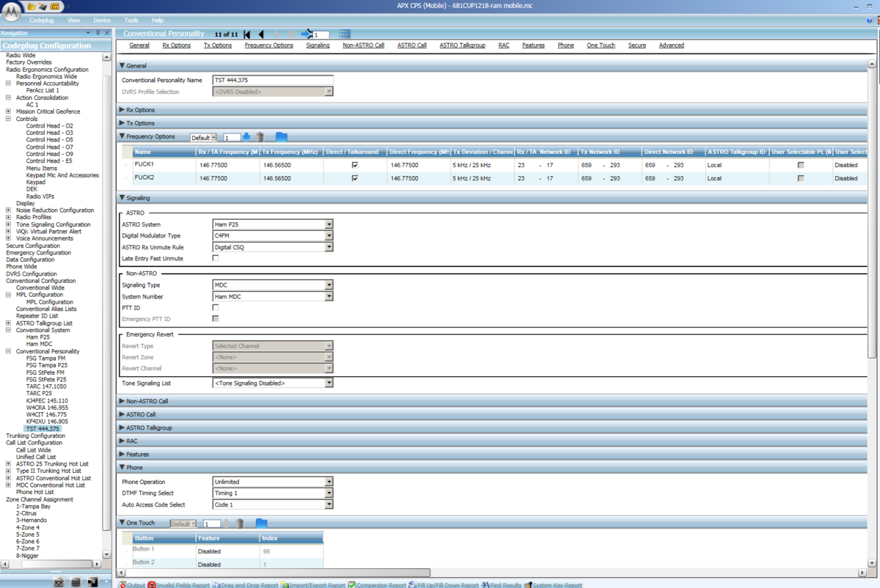This screenshot has height=588, width=880.
Task: Check PTT ID in Non-ASTRO section
Action: [214, 307]
